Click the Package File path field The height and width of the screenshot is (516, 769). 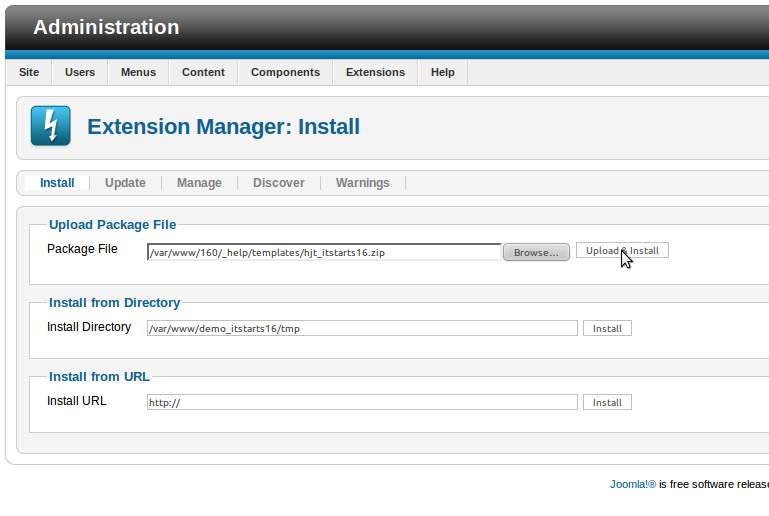point(324,252)
